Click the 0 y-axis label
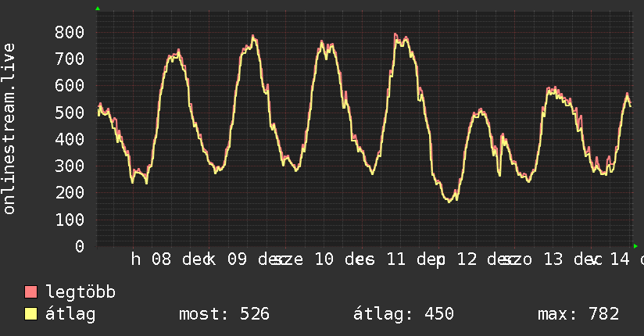 tap(80, 246)
